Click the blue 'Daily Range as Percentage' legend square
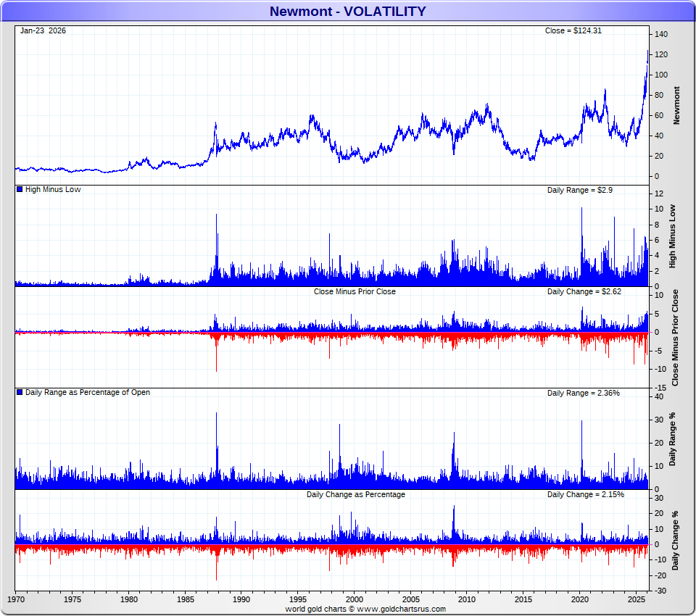The height and width of the screenshot is (616, 696). coord(20,392)
